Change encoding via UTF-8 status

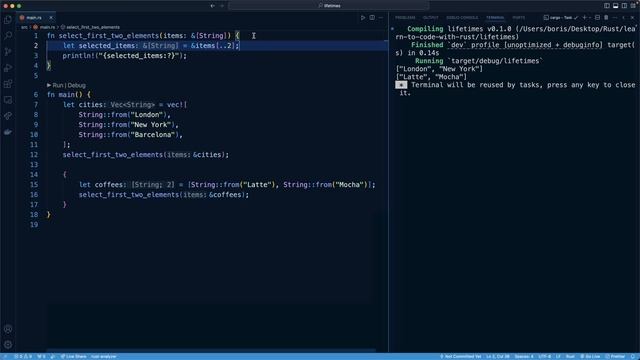tap(544, 356)
